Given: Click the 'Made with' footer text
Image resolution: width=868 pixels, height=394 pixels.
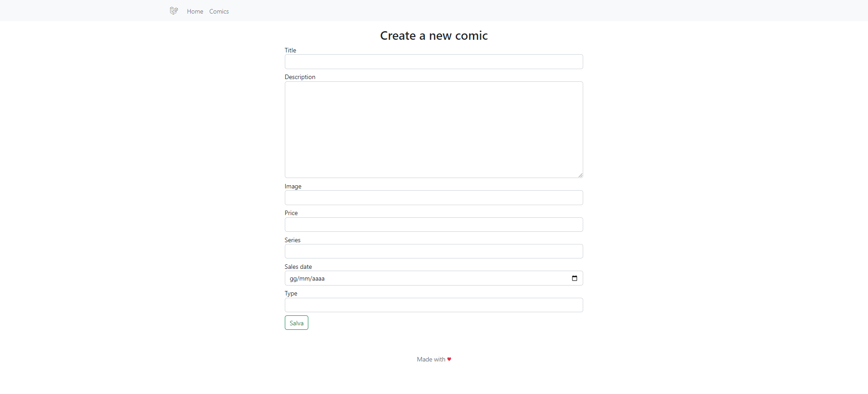Looking at the screenshot, I should tap(430, 359).
